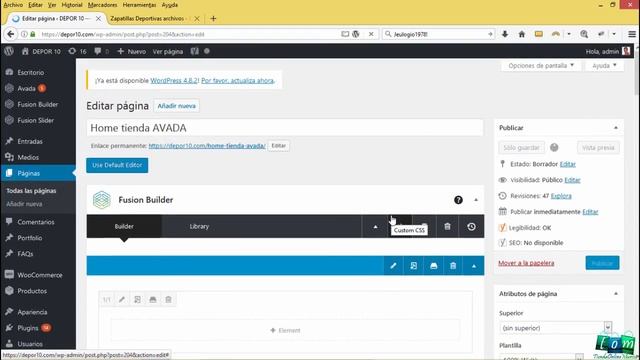
Task: Open Opciones de pantalla dropdown
Action: point(541,65)
